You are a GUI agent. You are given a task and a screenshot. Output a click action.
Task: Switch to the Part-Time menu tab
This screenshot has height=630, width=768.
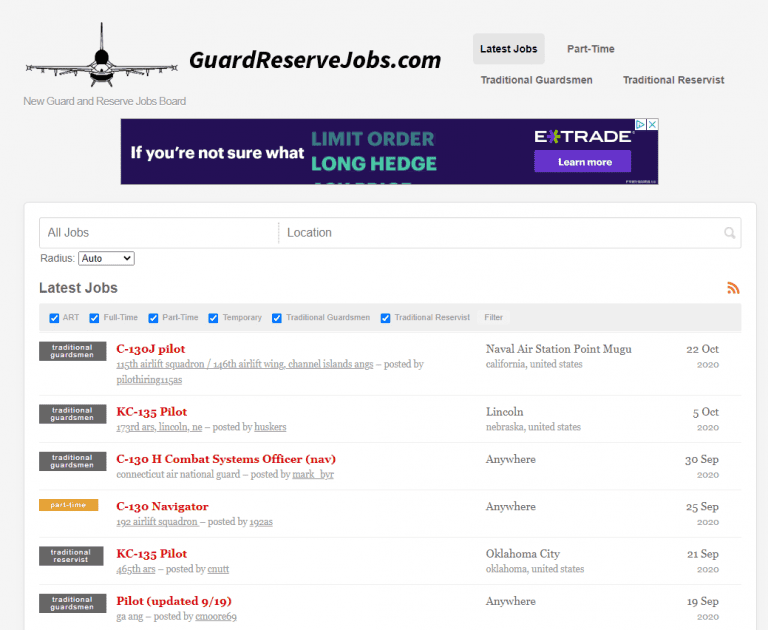[591, 49]
